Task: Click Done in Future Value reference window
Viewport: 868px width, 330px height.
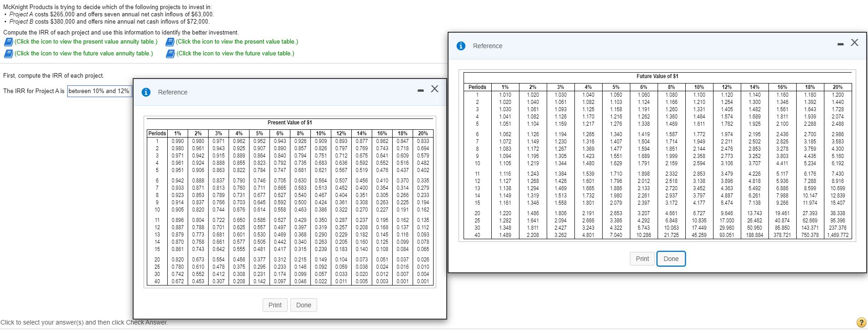Action: click(671, 259)
